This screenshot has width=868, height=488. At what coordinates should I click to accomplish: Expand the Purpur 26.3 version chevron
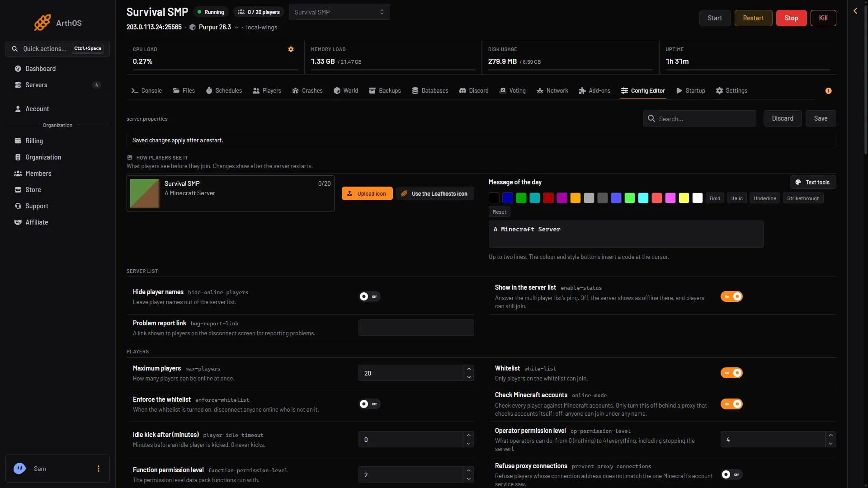coord(236,28)
